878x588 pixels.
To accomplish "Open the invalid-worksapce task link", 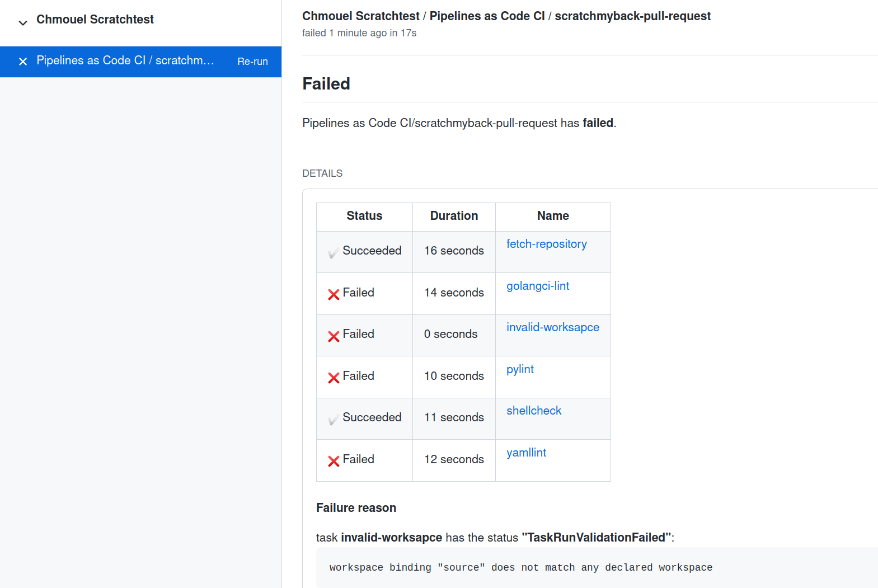I will [552, 327].
